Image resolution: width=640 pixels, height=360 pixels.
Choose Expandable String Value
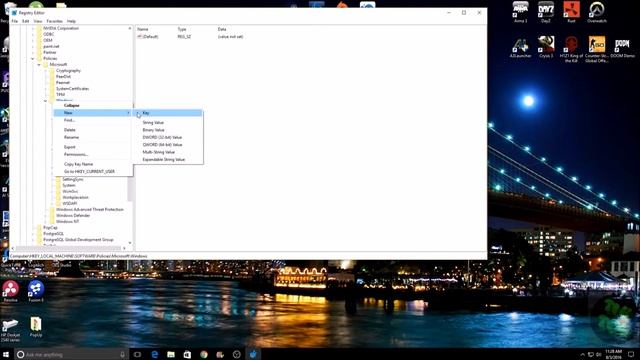pos(168,160)
